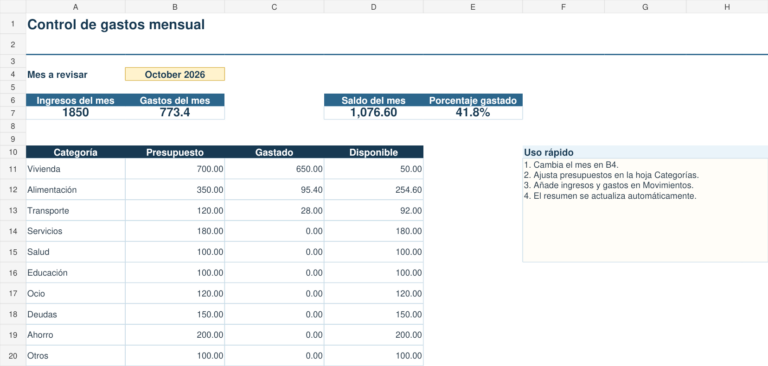Image resolution: width=768 pixels, height=366 pixels.
Task: Select the "Vivienda" category cell
Action: click(x=75, y=169)
